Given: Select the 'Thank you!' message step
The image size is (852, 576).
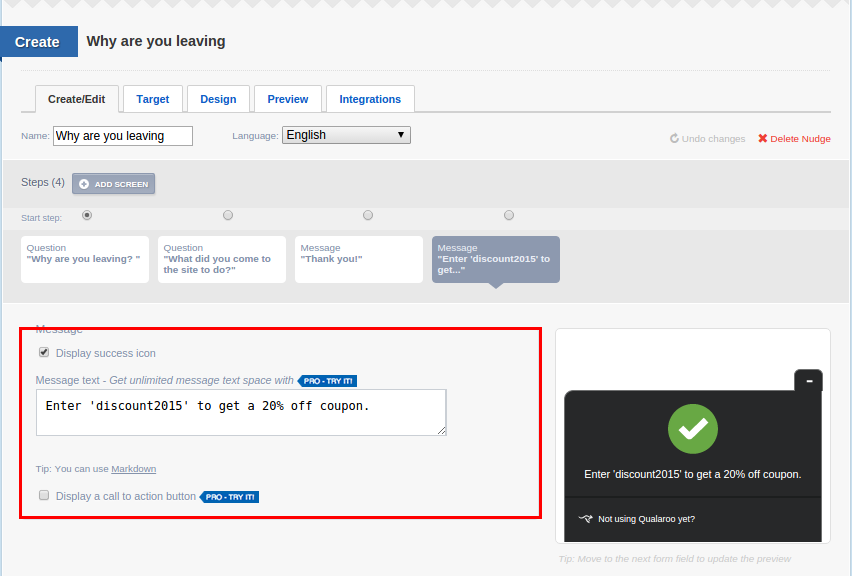Looking at the screenshot, I should coord(359,259).
